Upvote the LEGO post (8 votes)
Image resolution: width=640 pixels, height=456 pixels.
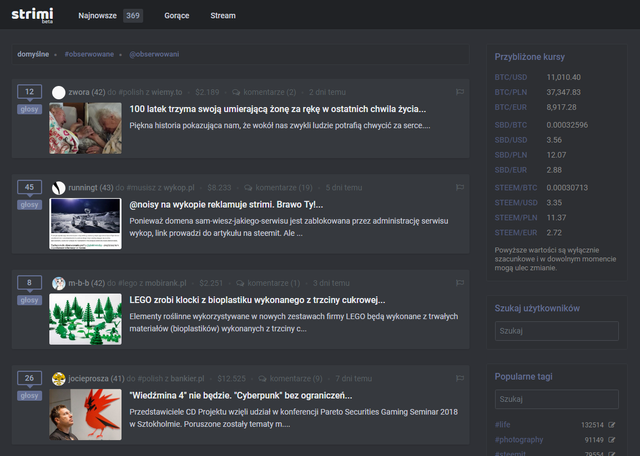pyautogui.click(x=29, y=283)
